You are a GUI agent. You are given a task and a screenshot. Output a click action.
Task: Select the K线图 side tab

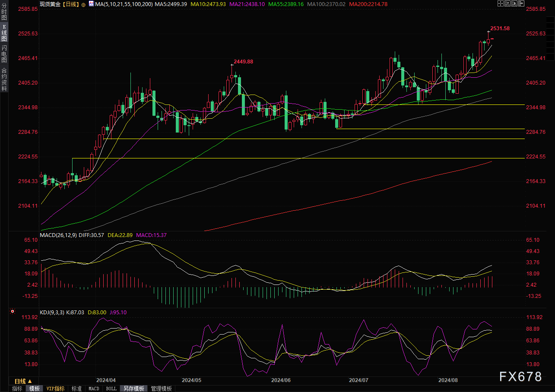(4, 33)
